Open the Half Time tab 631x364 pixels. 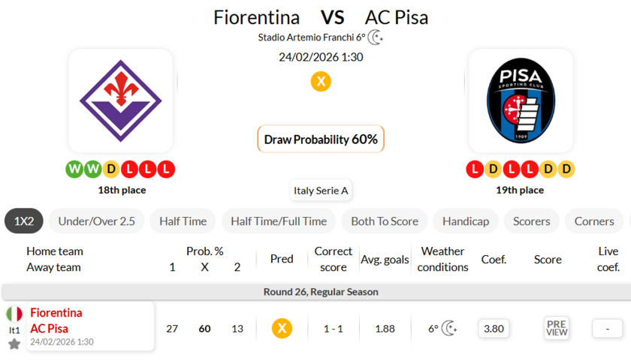tap(183, 221)
